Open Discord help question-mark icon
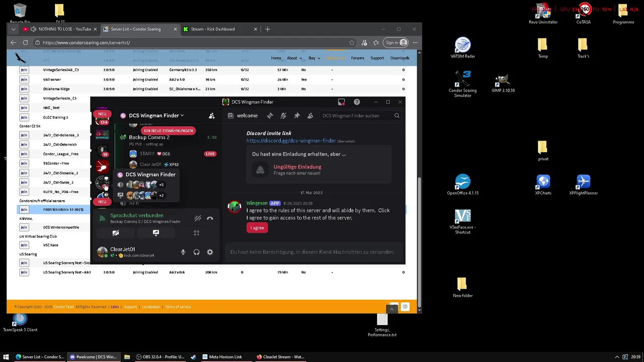This screenshot has width=644, height=362. [x=357, y=102]
